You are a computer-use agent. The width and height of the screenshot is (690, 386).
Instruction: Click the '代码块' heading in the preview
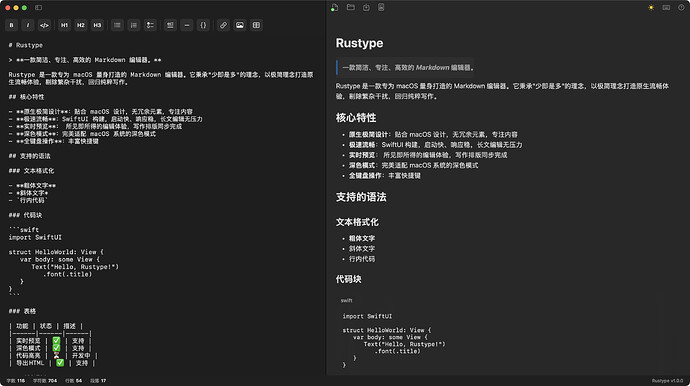click(x=349, y=279)
